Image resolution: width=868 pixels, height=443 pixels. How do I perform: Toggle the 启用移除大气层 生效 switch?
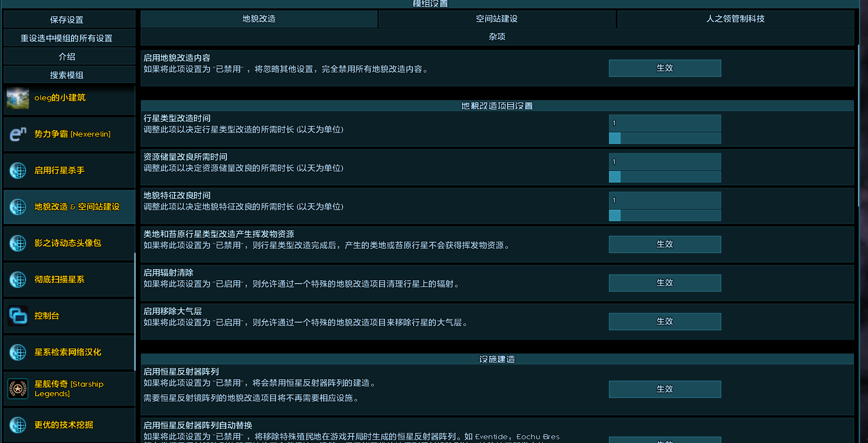(x=665, y=322)
